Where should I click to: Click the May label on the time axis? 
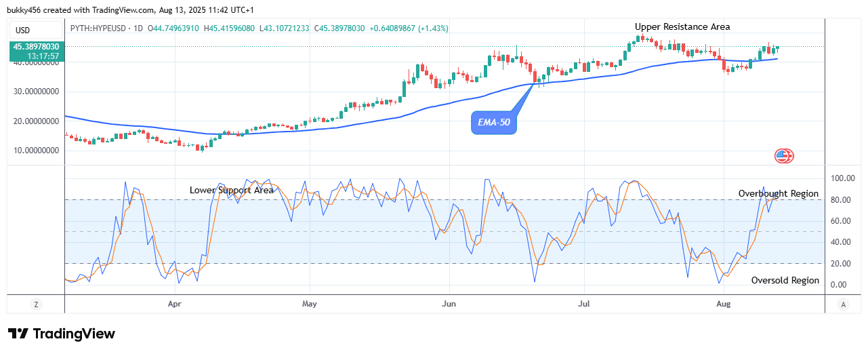point(310,304)
